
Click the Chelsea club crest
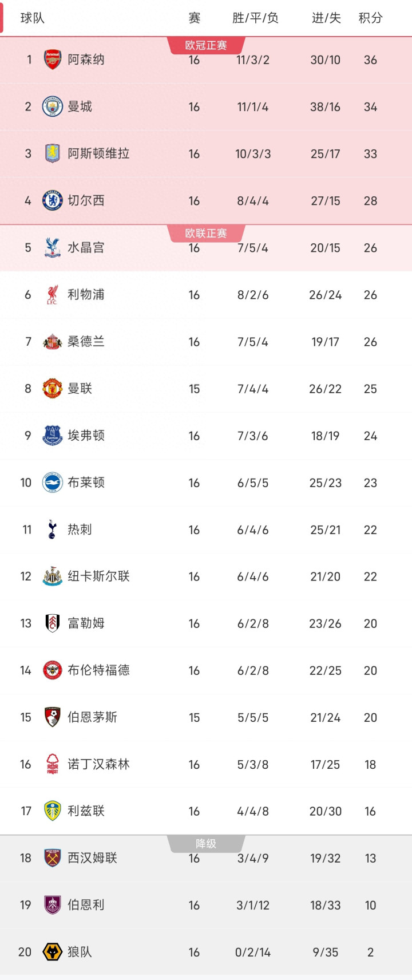tap(53, 200)
